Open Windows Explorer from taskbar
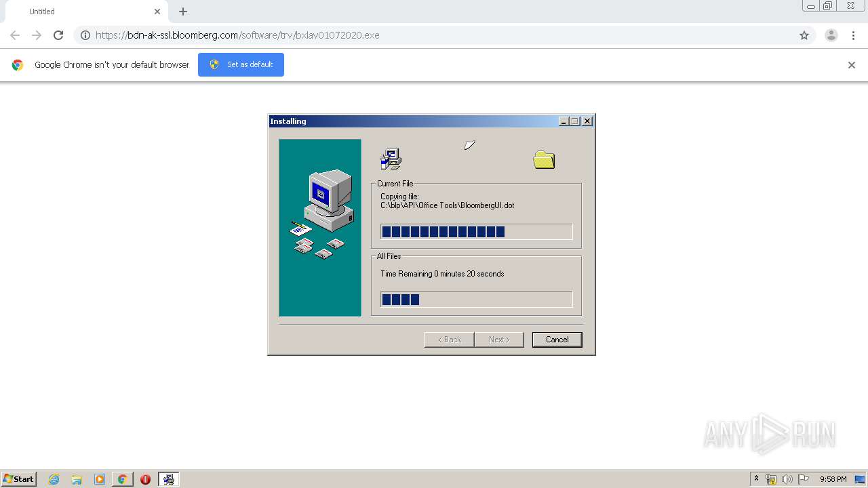 pyautogui.click(x=77, y=479)
